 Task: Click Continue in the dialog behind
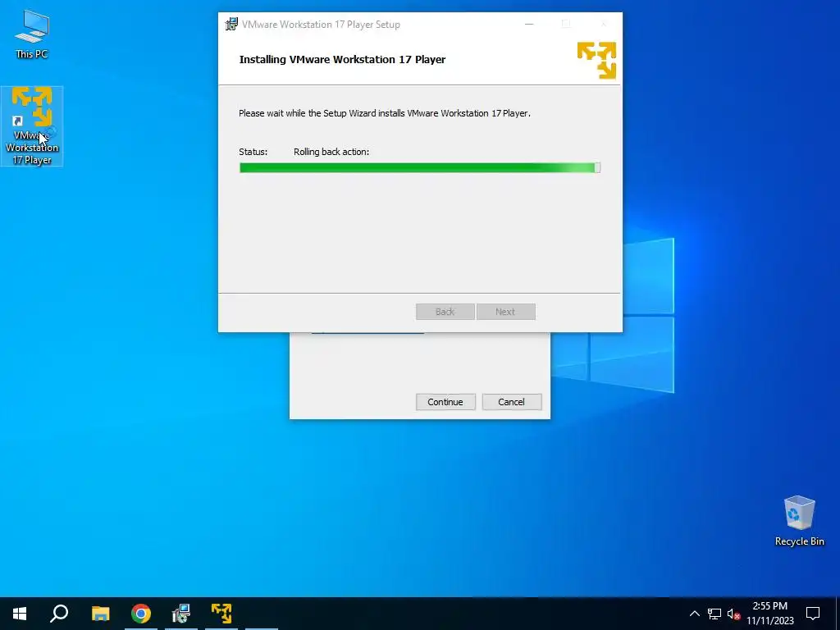pos(445,402)
